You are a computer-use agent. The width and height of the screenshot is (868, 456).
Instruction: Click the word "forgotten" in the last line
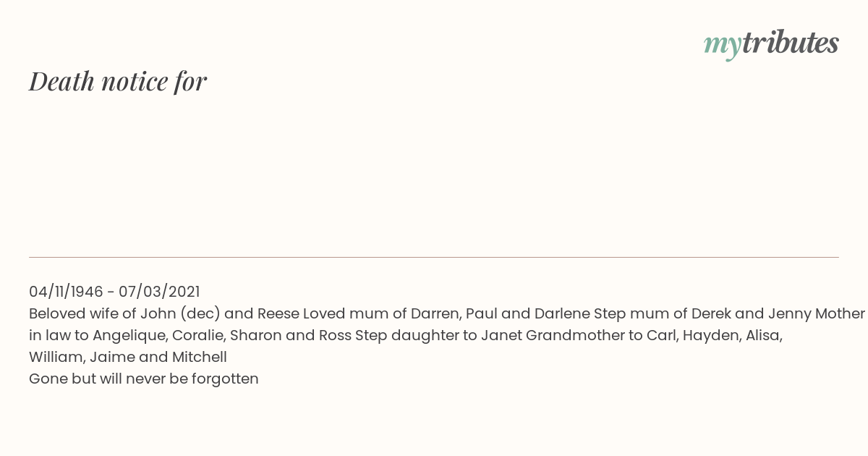225,379
